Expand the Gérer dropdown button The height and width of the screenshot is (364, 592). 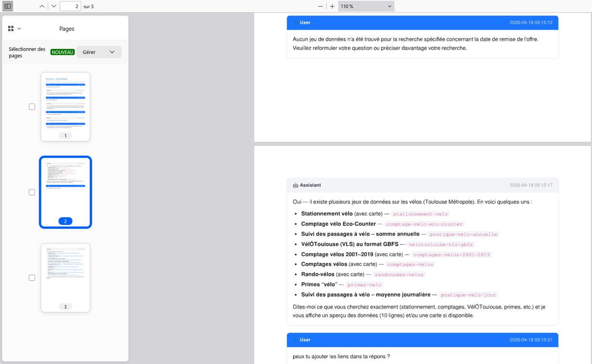tap(99, 52)
